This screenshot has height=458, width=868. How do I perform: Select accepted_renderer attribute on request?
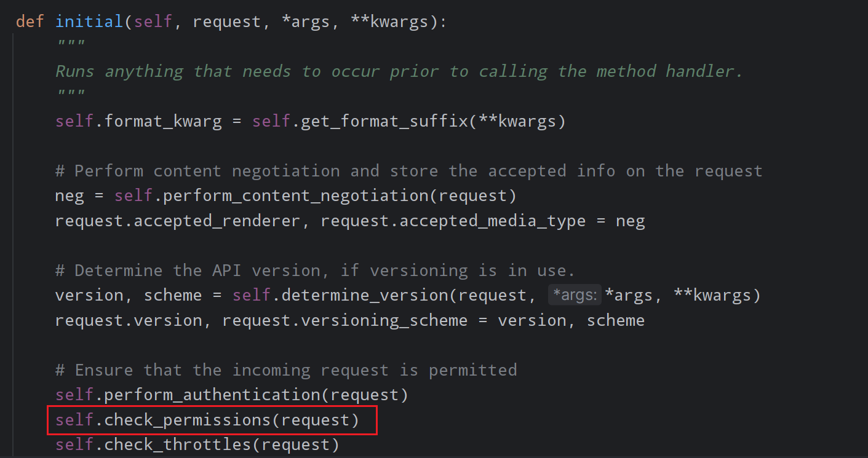click(217, 221)
